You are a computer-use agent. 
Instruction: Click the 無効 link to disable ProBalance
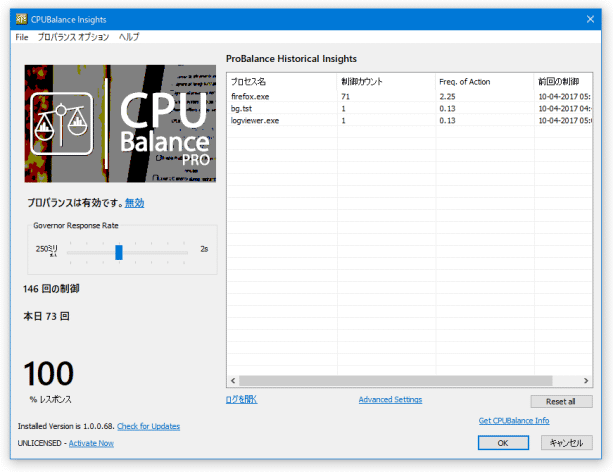134,203
